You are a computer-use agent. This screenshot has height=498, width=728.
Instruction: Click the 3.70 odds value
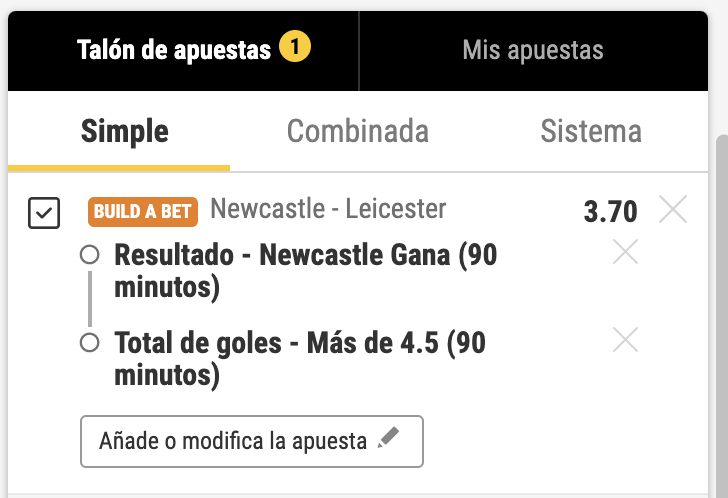(x=610, y=212)
